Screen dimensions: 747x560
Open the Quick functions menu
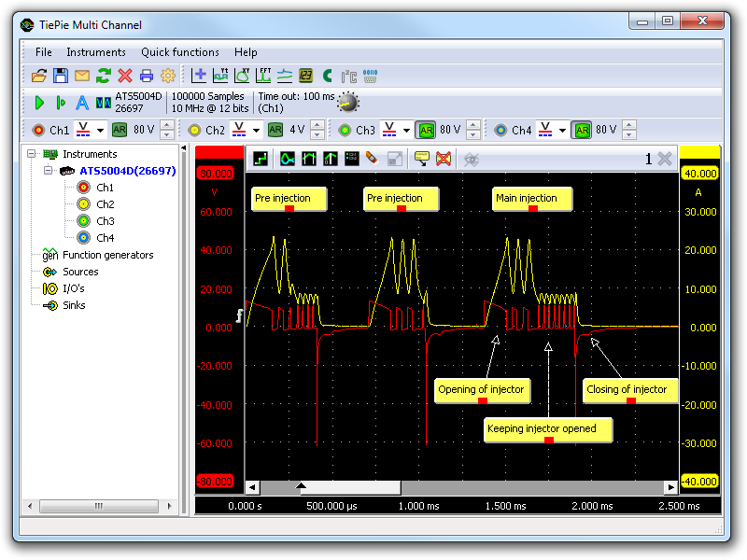[x=180, y=52]
